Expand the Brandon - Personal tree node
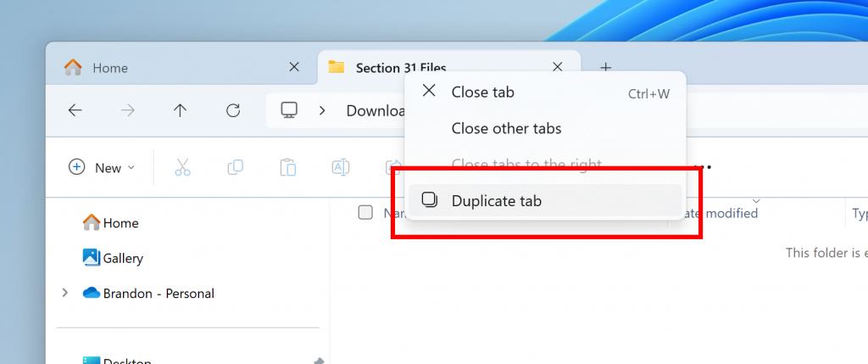 65,294
